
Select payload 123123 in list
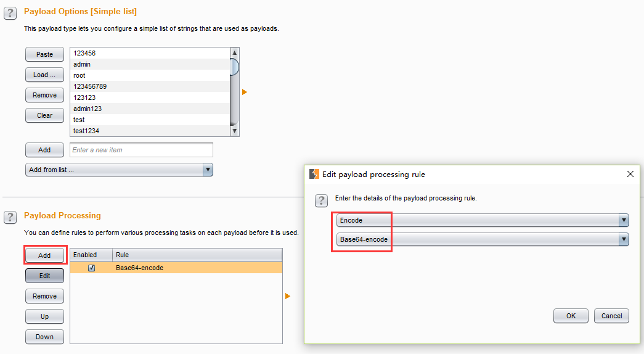tap(150, 97)
